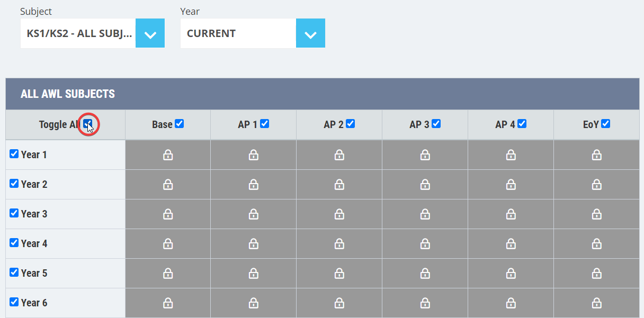Click the Year 3 AP 2 lock icon
Viewport: 644px width, 318px height.
339,214
